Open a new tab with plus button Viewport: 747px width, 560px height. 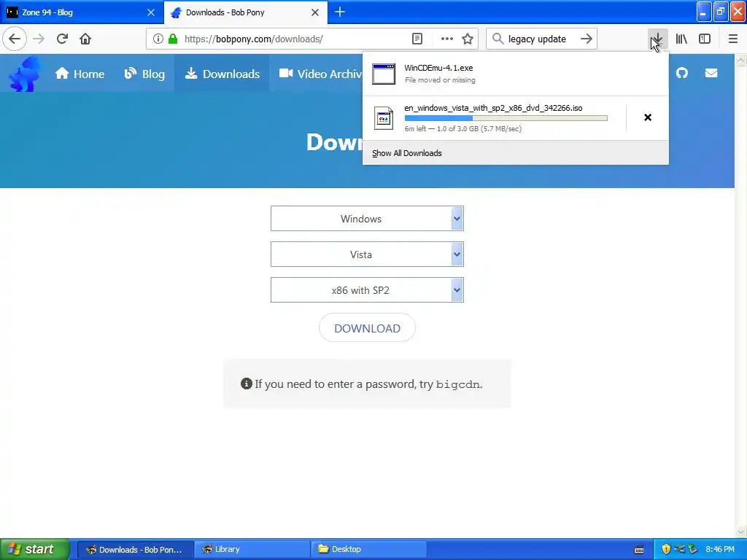coord(340,12)
